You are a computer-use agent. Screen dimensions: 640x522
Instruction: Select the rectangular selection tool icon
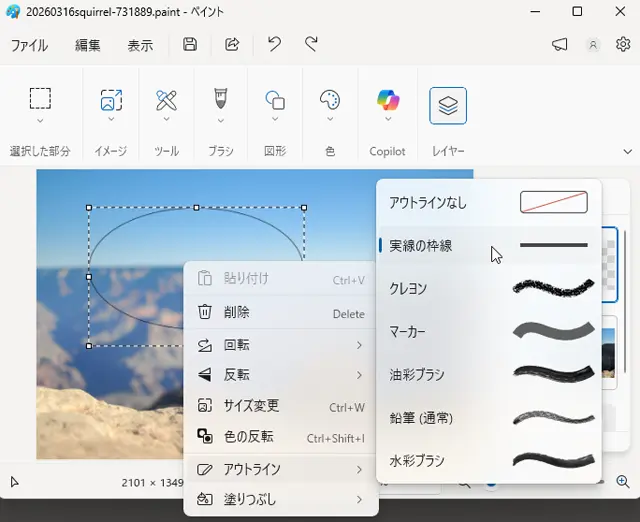coord(40,98)
